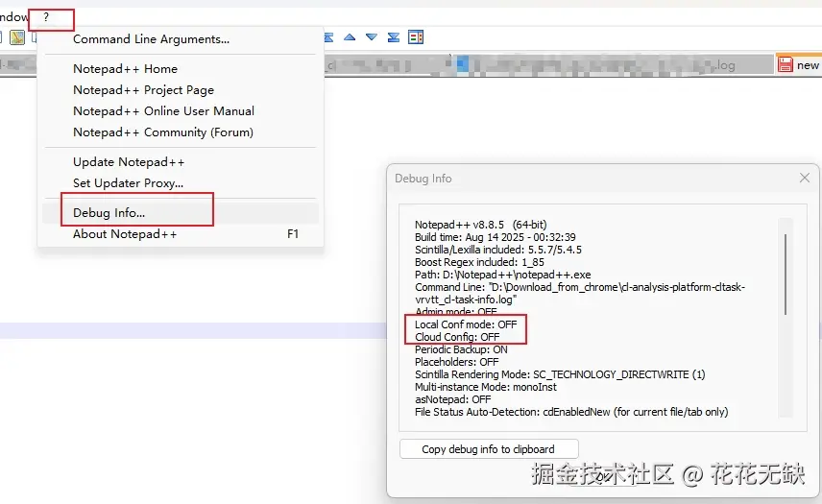Image resolution: width=822 pixels, height=504 pixels.
Task: Click the Boost Regex included: 1_85 line
Action: (x=479, y=262)
